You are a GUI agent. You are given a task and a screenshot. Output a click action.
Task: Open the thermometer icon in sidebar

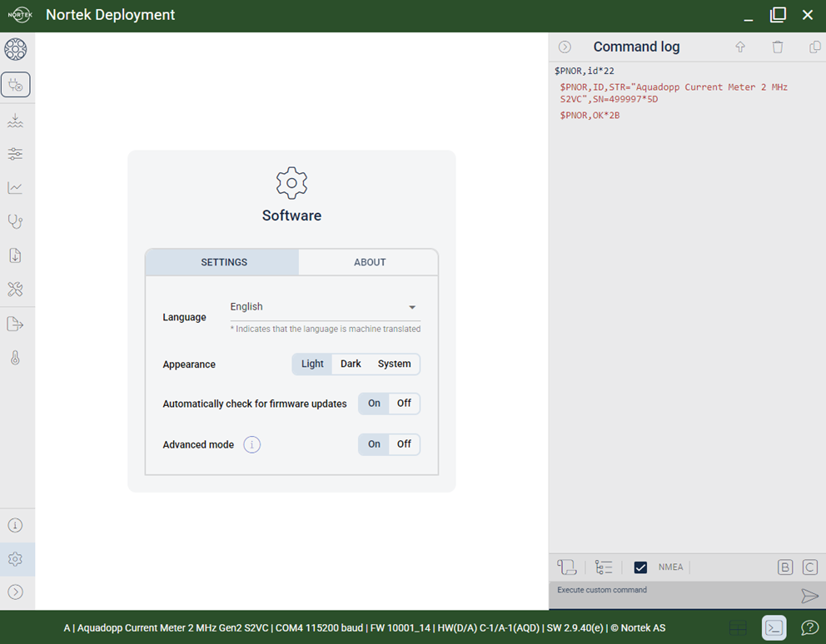[x=15, y=358]
